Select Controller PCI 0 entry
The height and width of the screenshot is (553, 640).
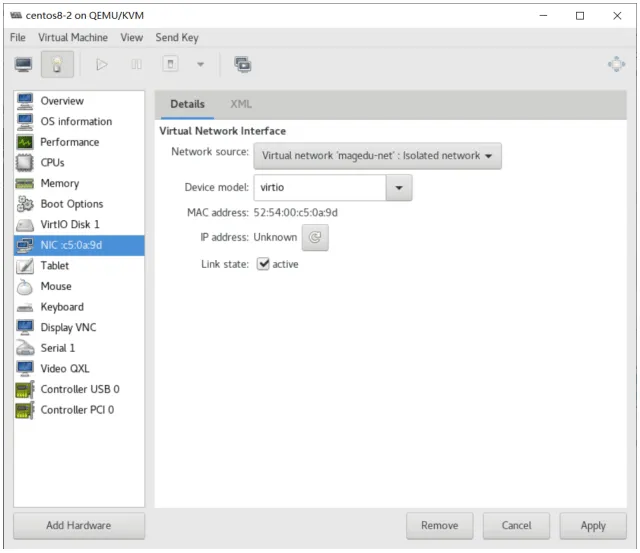point(79,410)
